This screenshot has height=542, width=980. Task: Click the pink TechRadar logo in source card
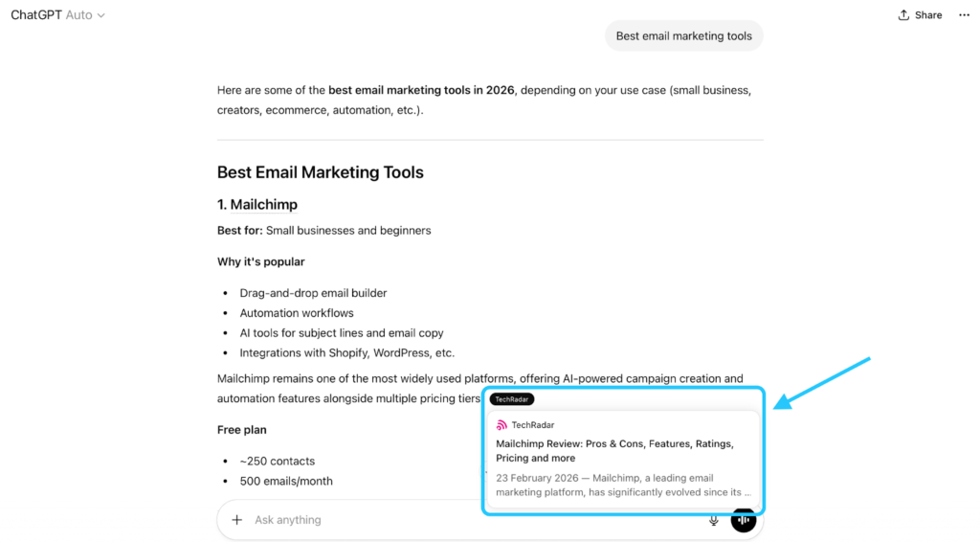501,425
